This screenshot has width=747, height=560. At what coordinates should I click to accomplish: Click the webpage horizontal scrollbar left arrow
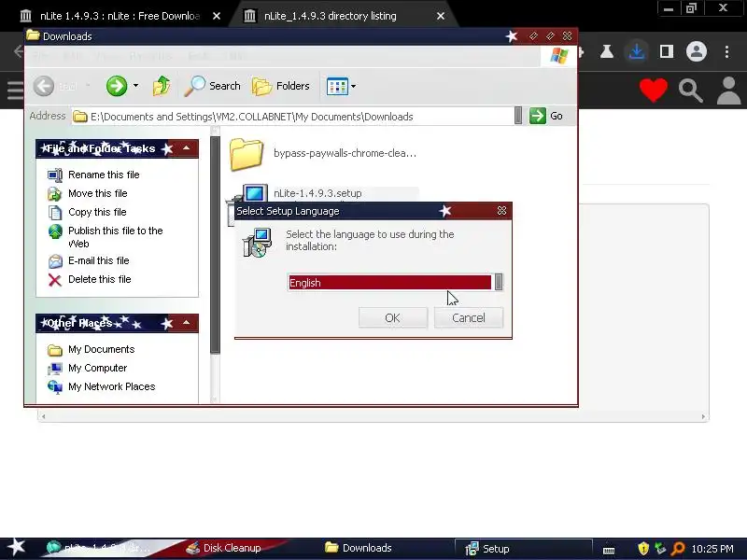[43, 416]
